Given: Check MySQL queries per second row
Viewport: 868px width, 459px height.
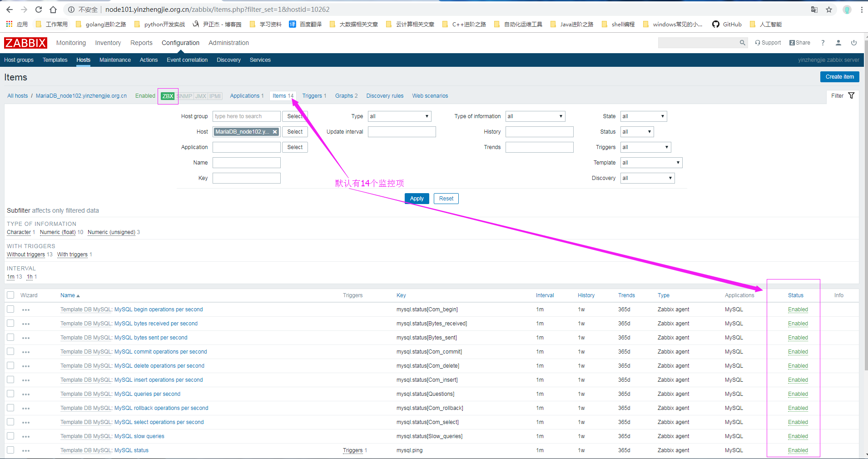Looking at the screenshot, I should 10,394.
